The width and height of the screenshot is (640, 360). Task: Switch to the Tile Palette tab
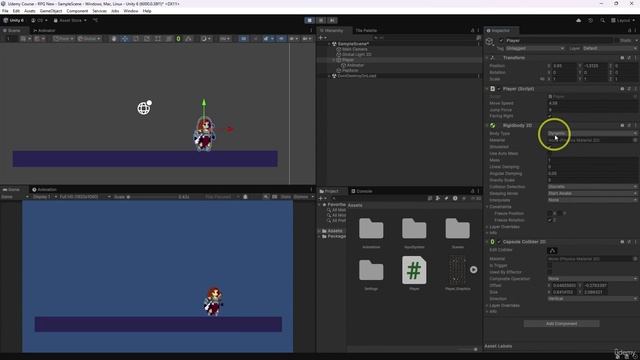click(366, 31)
